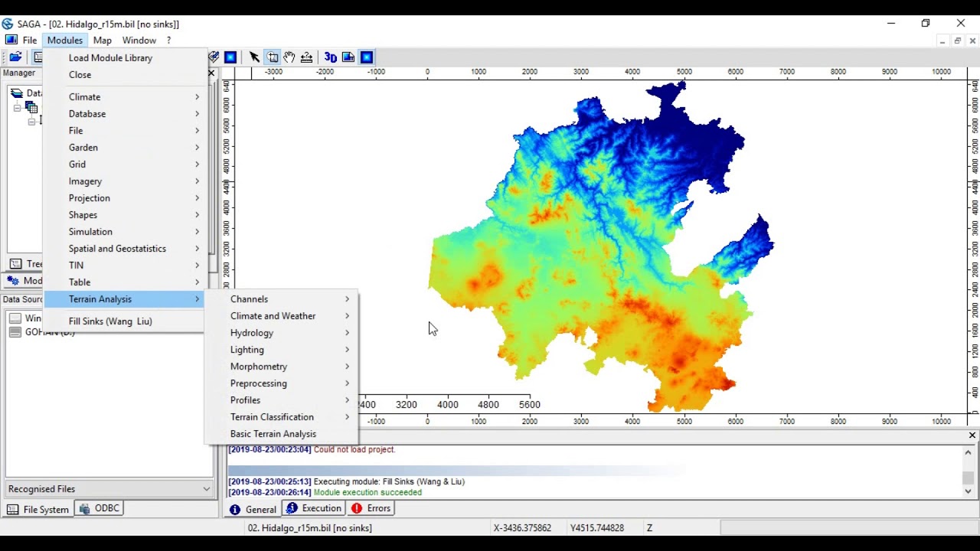Viewport: 980px width, 551px height.
Task: Expand the Preprocessing submenu
Action: [x=281, y=383]
